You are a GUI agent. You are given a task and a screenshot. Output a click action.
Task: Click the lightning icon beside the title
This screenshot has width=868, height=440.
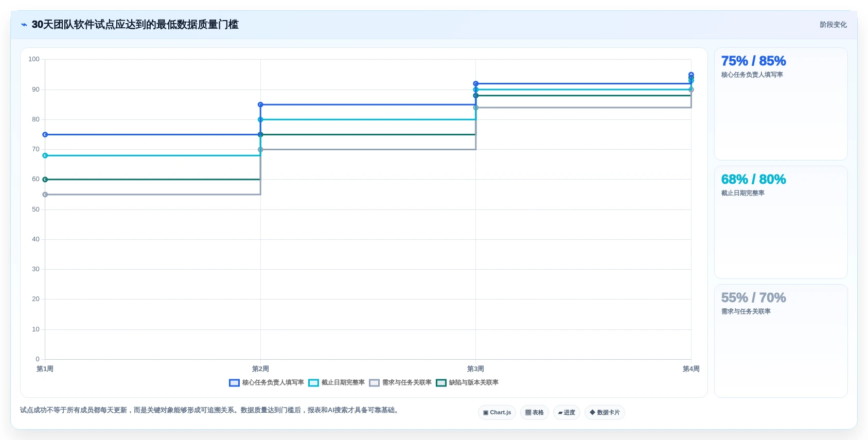coord(24,25)
